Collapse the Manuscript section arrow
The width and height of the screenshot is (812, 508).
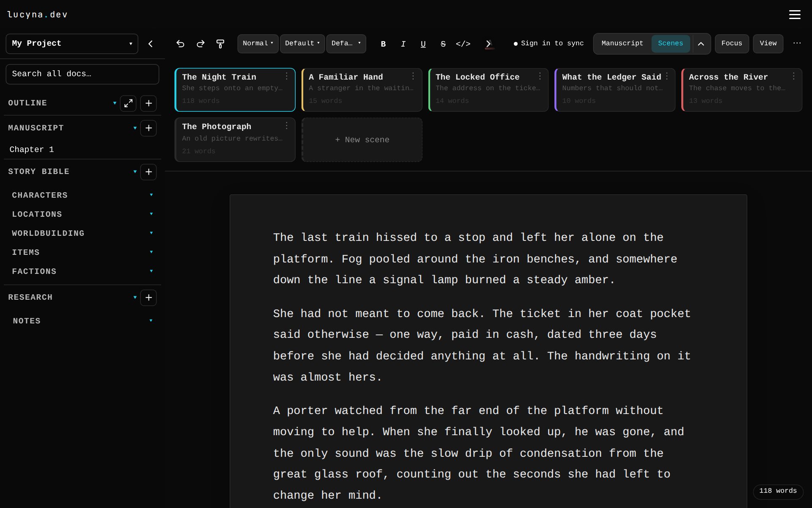[x=135, y=128]
